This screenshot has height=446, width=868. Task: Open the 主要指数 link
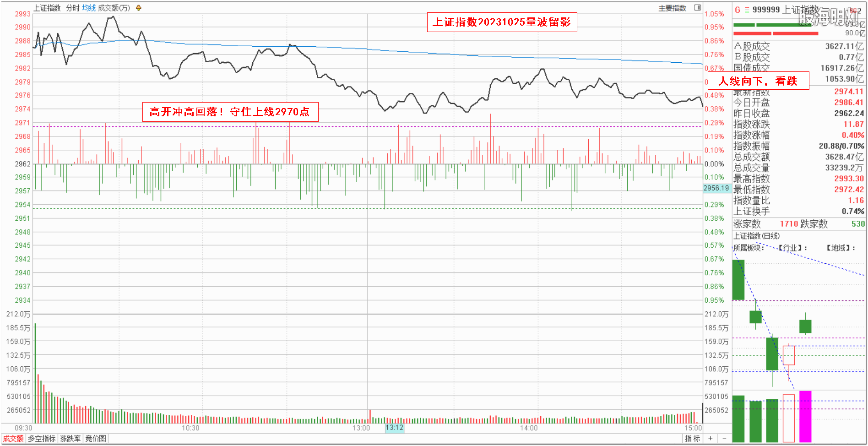[672, 8]
